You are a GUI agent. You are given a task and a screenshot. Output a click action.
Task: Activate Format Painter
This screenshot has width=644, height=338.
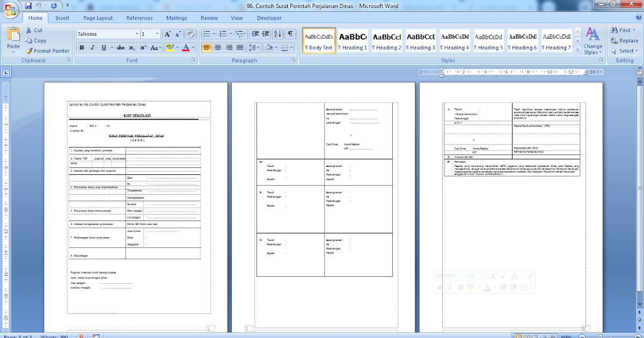tap(47, 50)
